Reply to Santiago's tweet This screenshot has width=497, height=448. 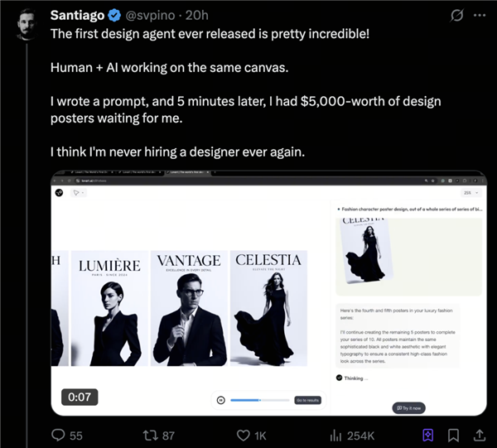point(58,435)
